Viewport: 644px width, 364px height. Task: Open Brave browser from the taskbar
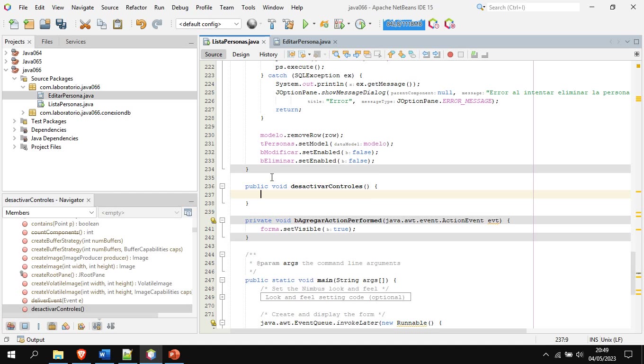tap(81, 355)
